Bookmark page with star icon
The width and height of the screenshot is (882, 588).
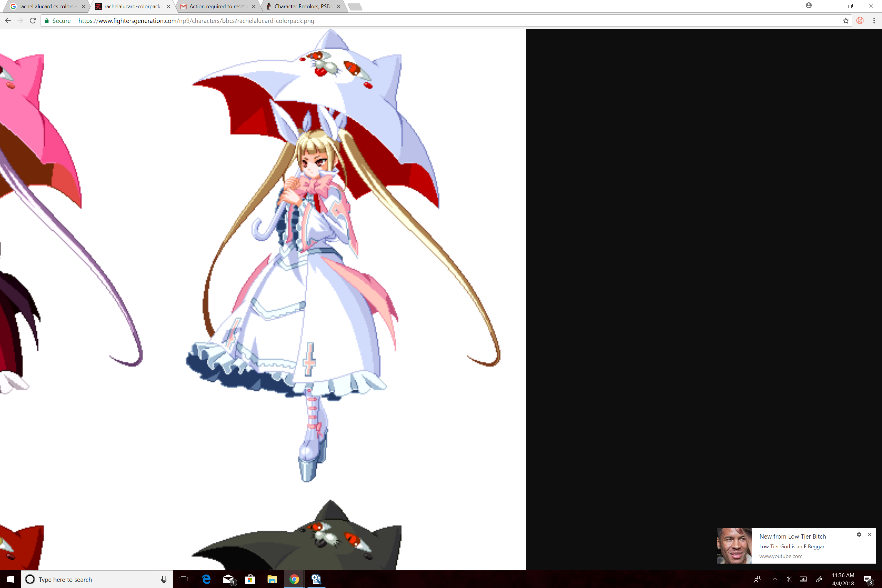click(846, 21)
